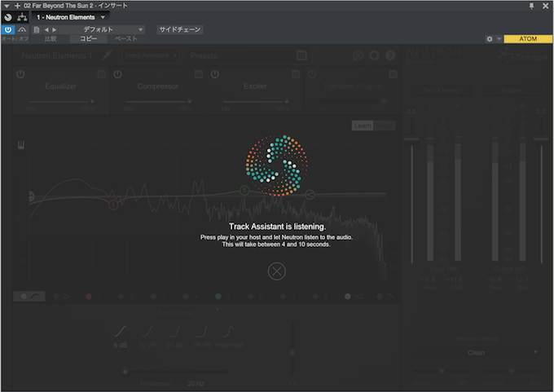The height and width of the screenshot is (392, 554).
Task: Open the preset file icon
Action: point(36,29)
